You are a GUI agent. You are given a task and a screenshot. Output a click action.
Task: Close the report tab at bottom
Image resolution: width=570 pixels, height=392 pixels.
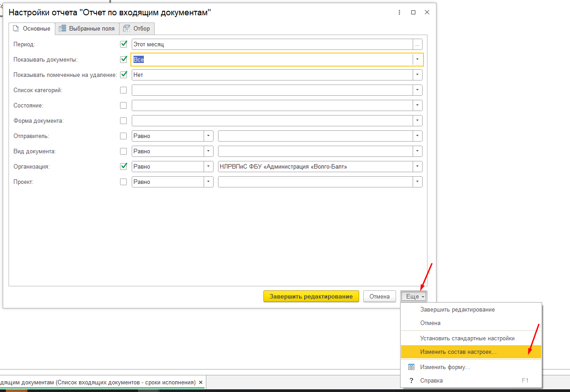pos(201,383)
